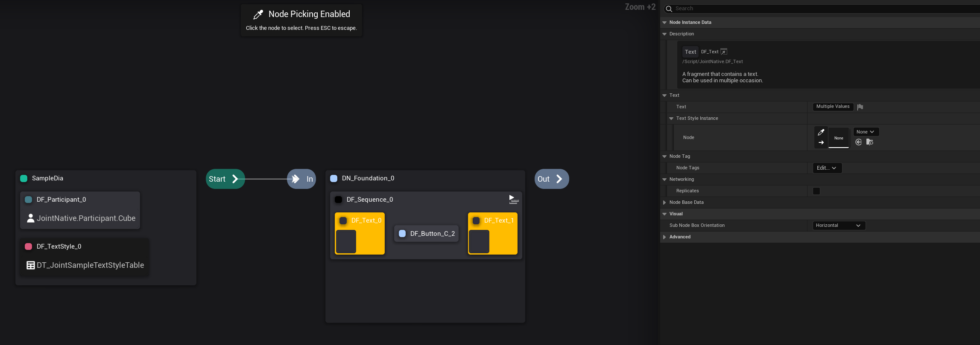The width and height of the screenshot is (980, 345).
Task: Click the Multiple Values text field
Action: (833, 107)
